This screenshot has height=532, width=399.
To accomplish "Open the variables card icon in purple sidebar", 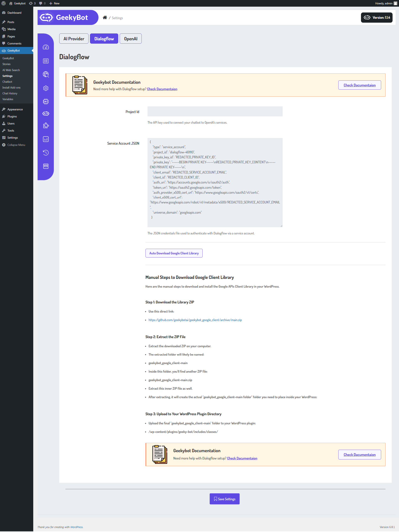I will tap(46, 166).
